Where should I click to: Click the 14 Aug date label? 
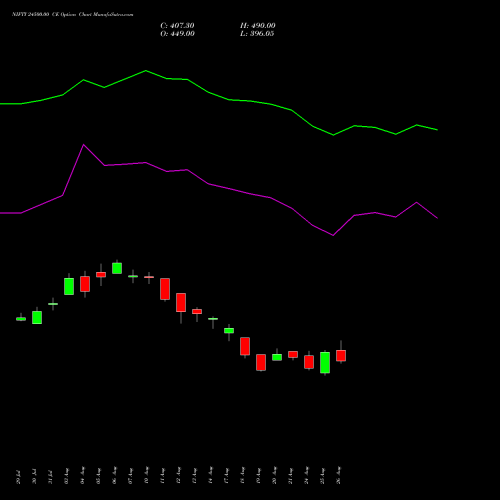[x=210, y=476]
